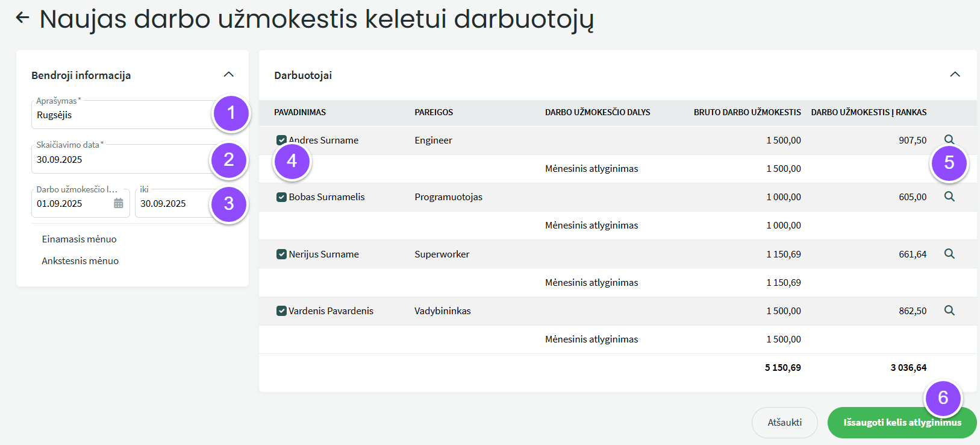Open calendar picker for period start date
Viewport: 980px width, 445px height.
point(119,204)
